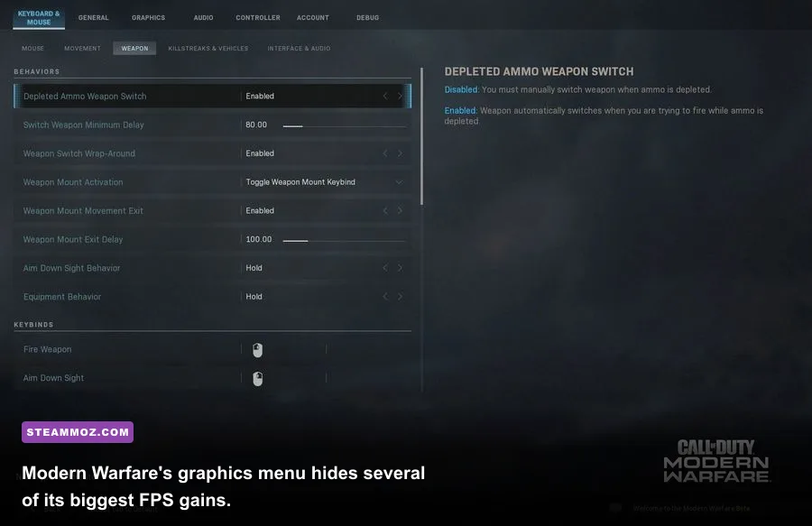Switch to the General tab
Viewport: 812px width, 526px height.
93,18
